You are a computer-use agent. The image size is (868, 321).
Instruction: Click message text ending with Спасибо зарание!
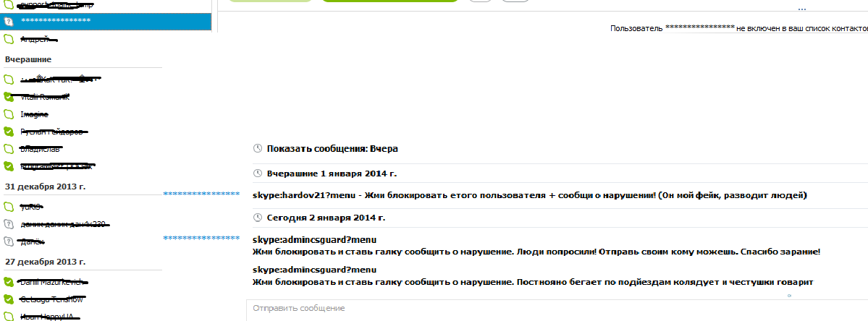click(535, 252)
